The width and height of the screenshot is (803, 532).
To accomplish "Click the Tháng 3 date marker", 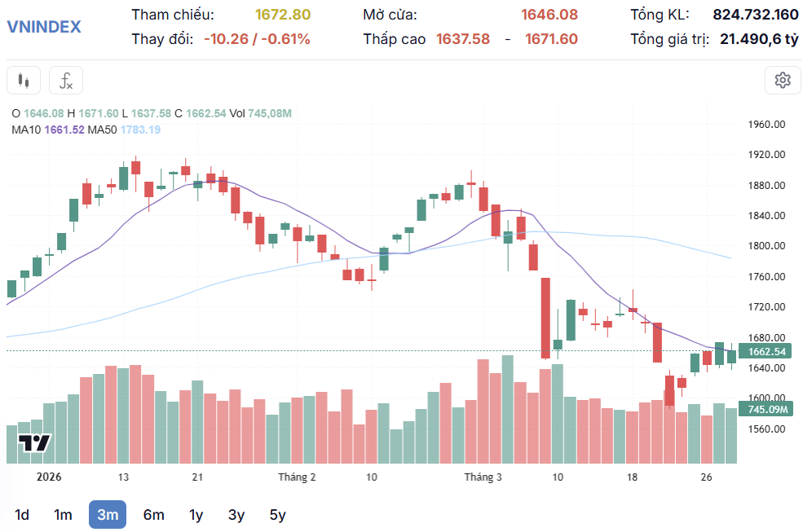I will [x=483, y=477].
